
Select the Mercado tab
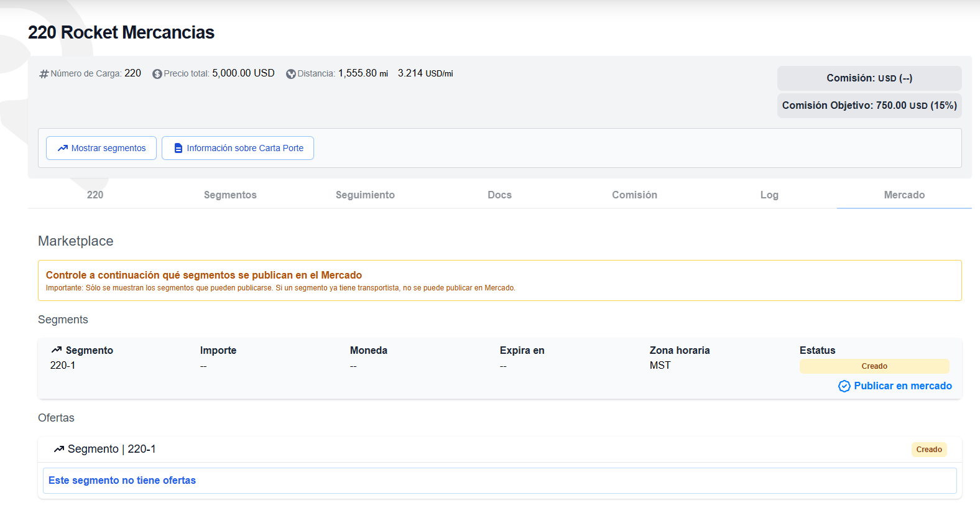tap(904, 195)
